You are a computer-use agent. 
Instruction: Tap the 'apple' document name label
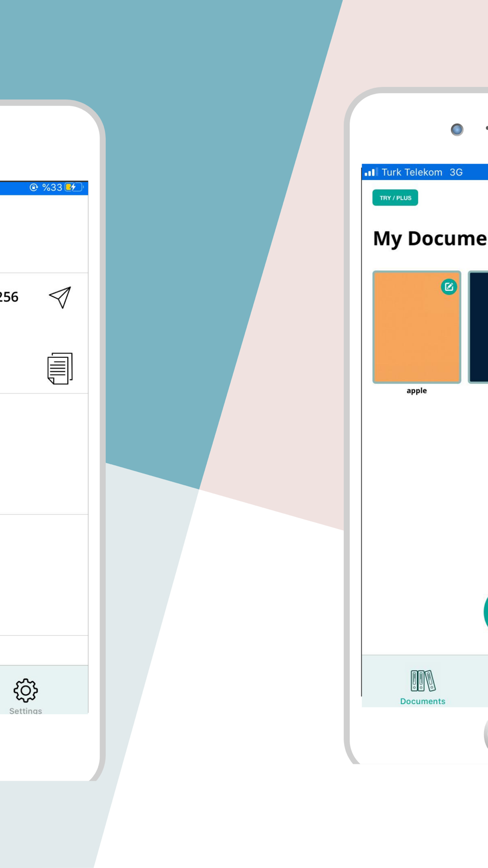click(417, 391)
